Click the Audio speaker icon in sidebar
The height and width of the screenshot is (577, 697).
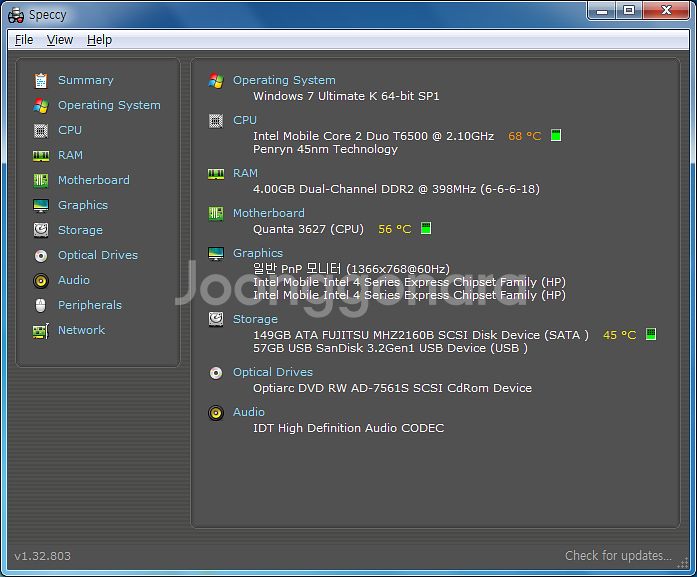point(41,280)
